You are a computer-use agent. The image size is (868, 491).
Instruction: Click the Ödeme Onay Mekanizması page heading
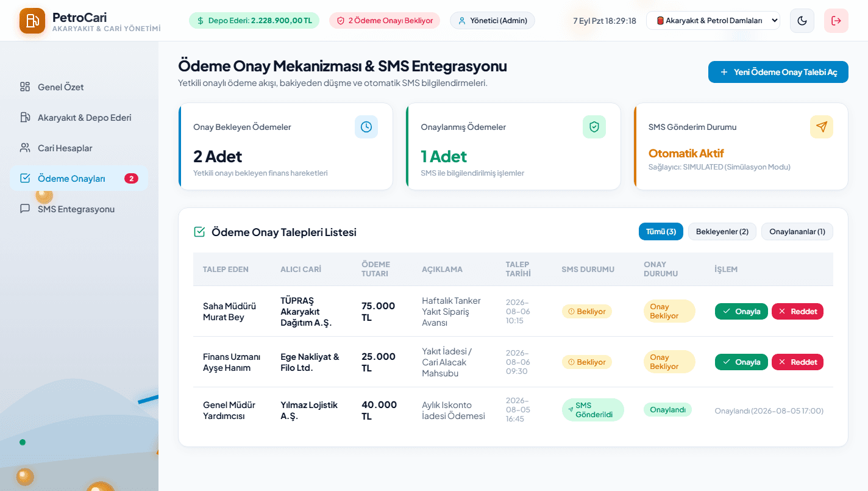point(343,66)
